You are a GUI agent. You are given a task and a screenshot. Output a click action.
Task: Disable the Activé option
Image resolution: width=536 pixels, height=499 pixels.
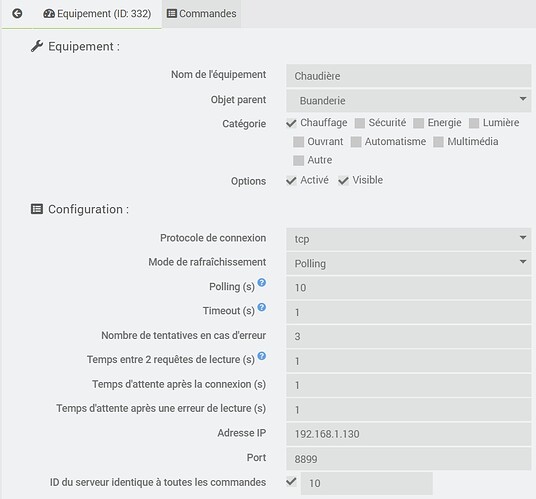click(291, 180)
